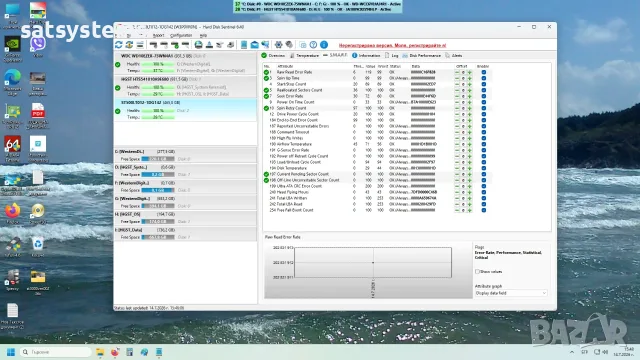Open the Configuration menu
The width and height of the screenshot is (640, 360).
pyautogui.click(x=181, y=36)
